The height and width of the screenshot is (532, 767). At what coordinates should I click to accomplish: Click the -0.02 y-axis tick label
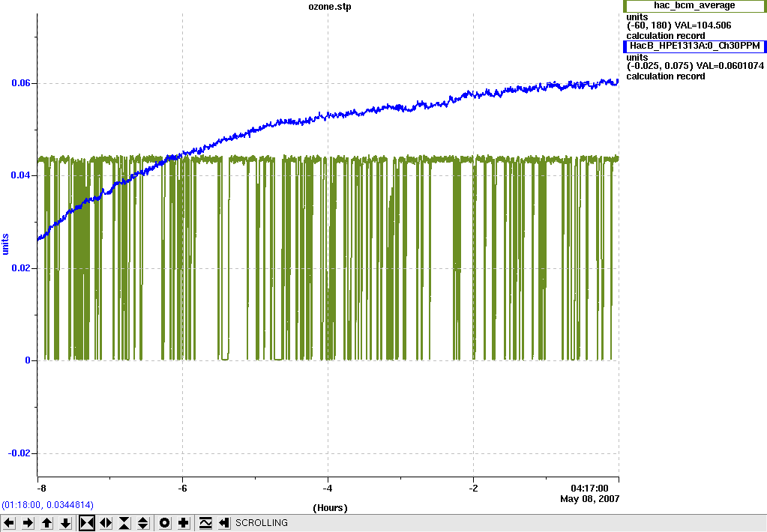click(19, 453)
